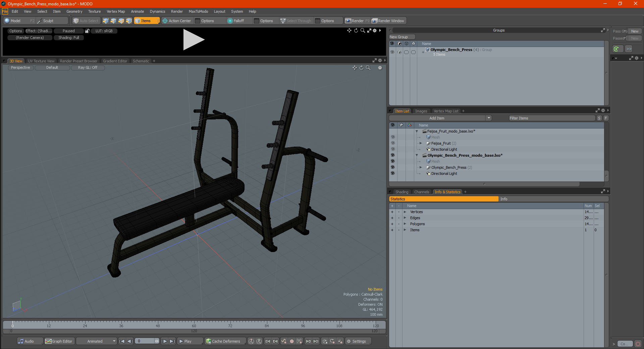Select Polygons selection mode icon

[121, 21]
